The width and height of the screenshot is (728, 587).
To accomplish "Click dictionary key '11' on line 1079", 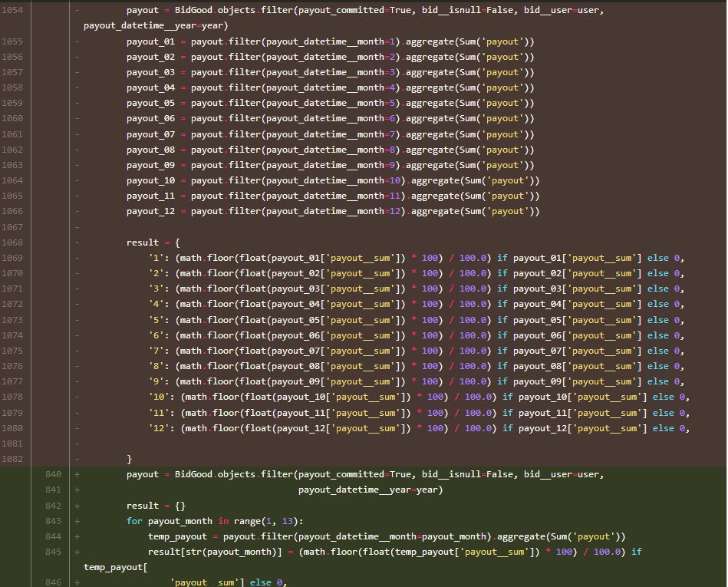I will coord(159,413).
